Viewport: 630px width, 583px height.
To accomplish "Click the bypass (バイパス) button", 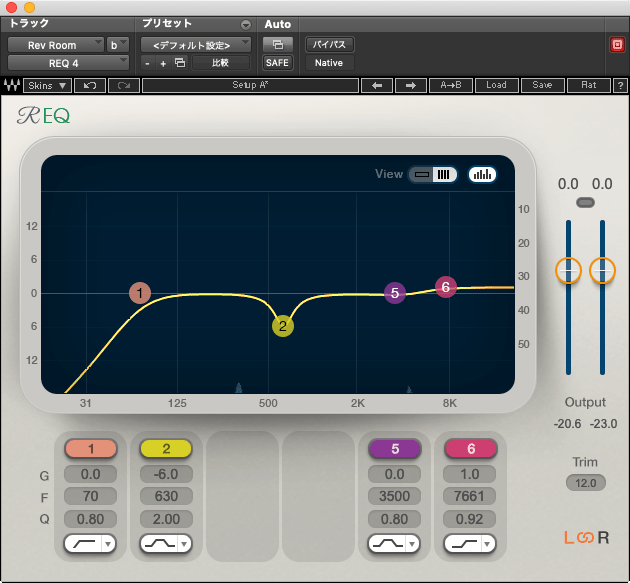I will pos(329,44).
